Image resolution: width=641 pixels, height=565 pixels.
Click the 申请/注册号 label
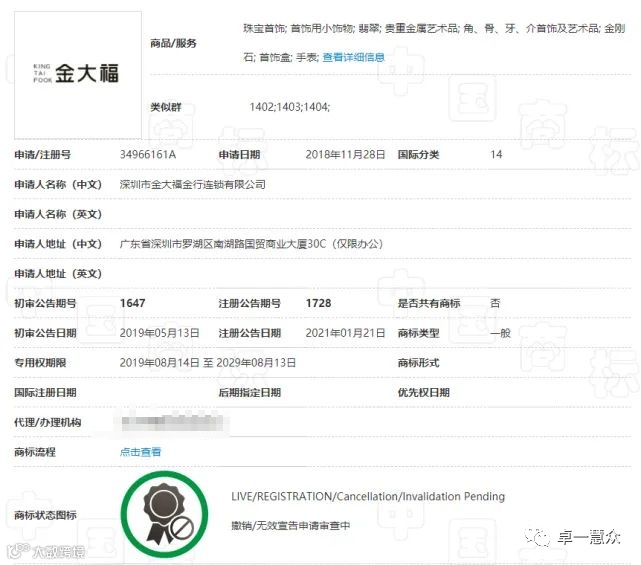coord(43,155)
